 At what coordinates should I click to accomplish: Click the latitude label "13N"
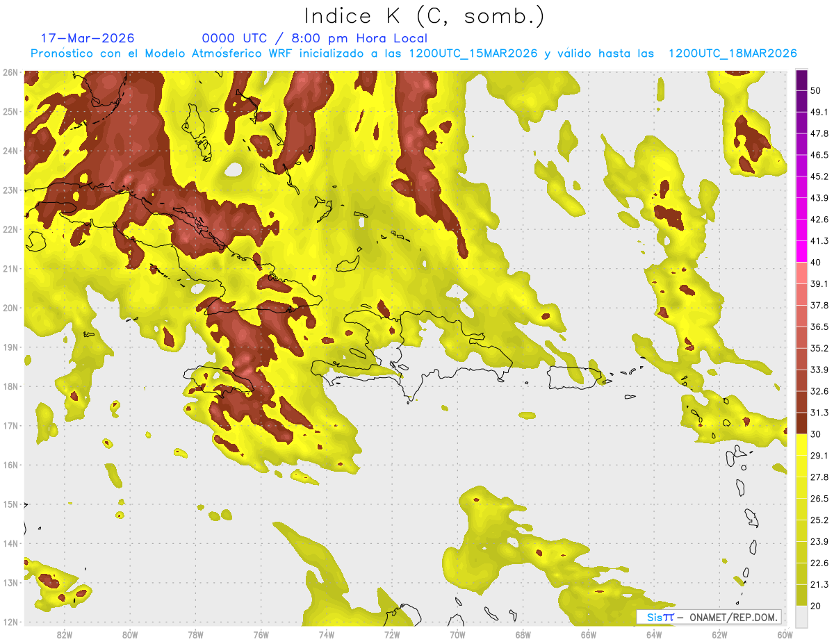pos(10,582)
